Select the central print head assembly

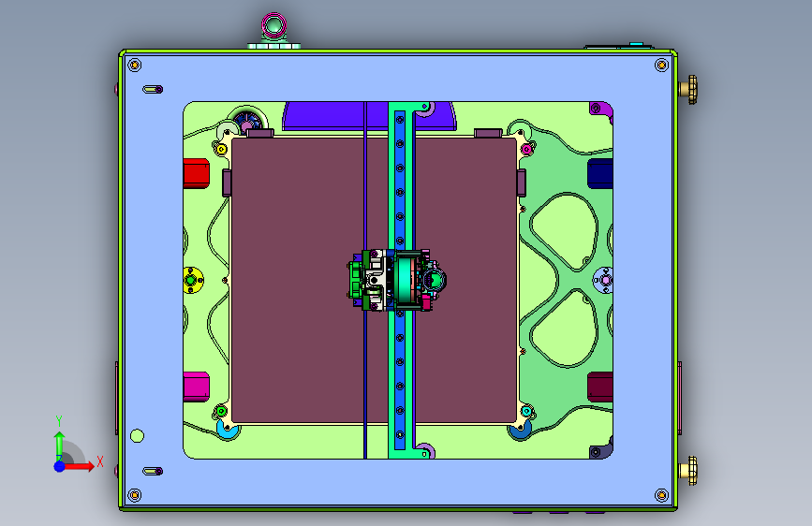coord(397,280)
